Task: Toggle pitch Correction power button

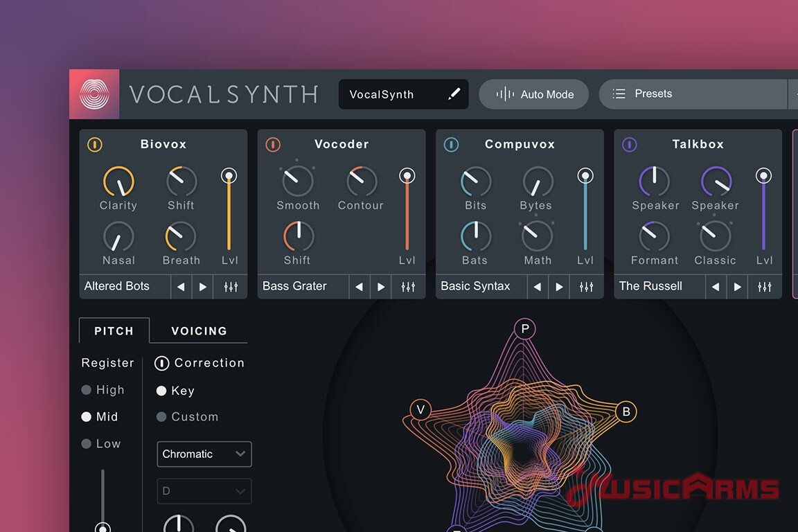Action: pos(161,363)
